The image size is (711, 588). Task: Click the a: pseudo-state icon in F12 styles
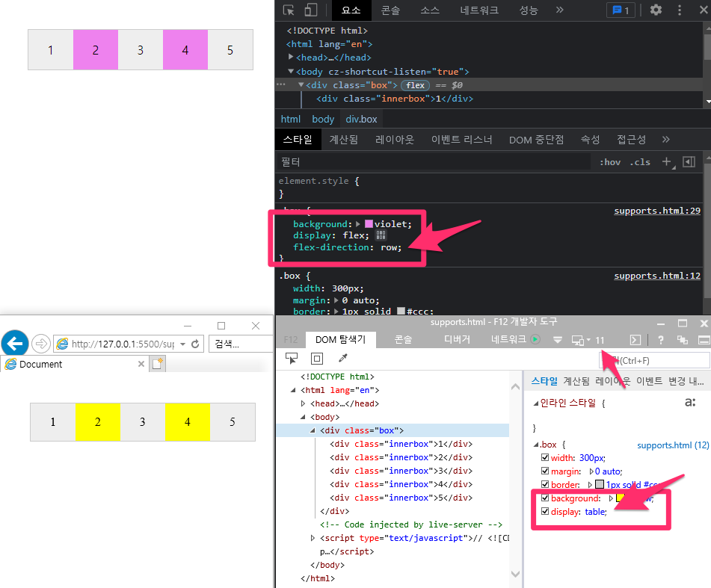[690, 402]
